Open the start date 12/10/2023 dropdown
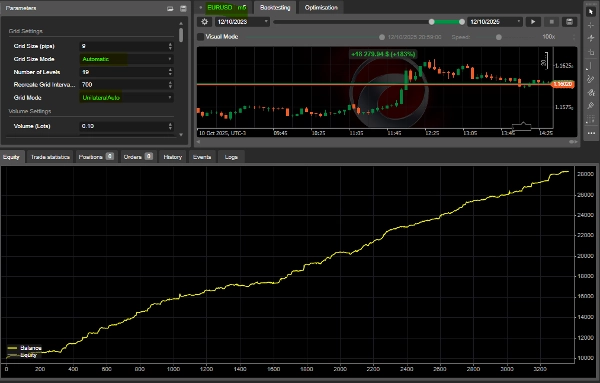600x383 pixels. (242, 22)
